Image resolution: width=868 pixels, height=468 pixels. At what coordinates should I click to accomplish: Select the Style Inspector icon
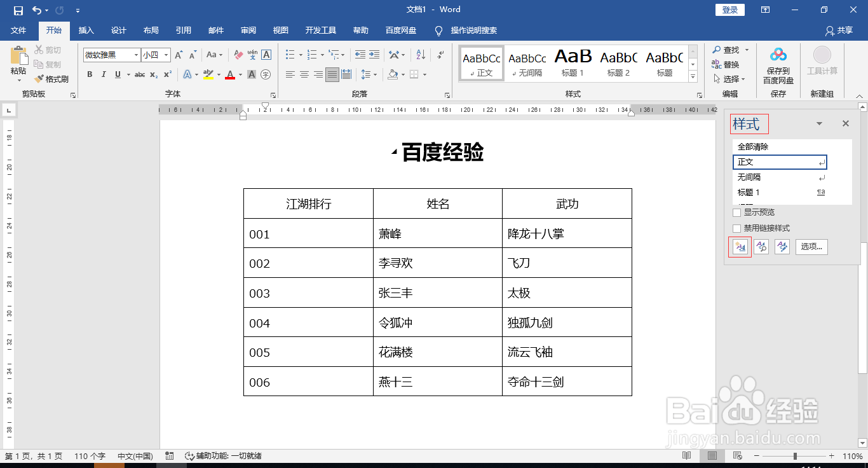pyautogui.click(x=761, y=247)
